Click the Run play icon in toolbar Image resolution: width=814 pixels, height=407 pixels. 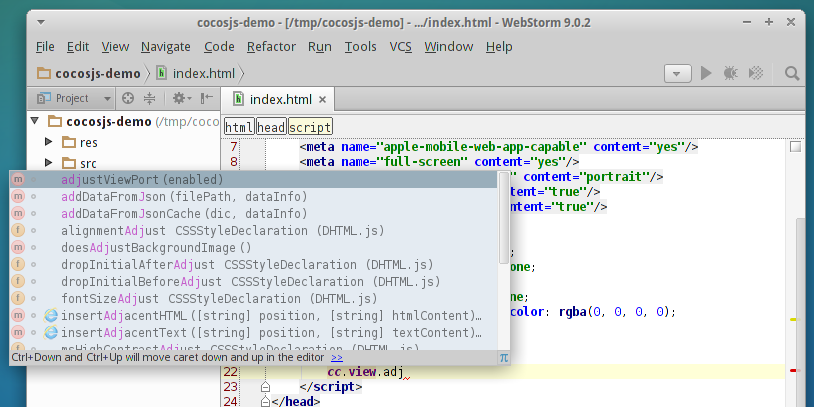coord(706,73)
